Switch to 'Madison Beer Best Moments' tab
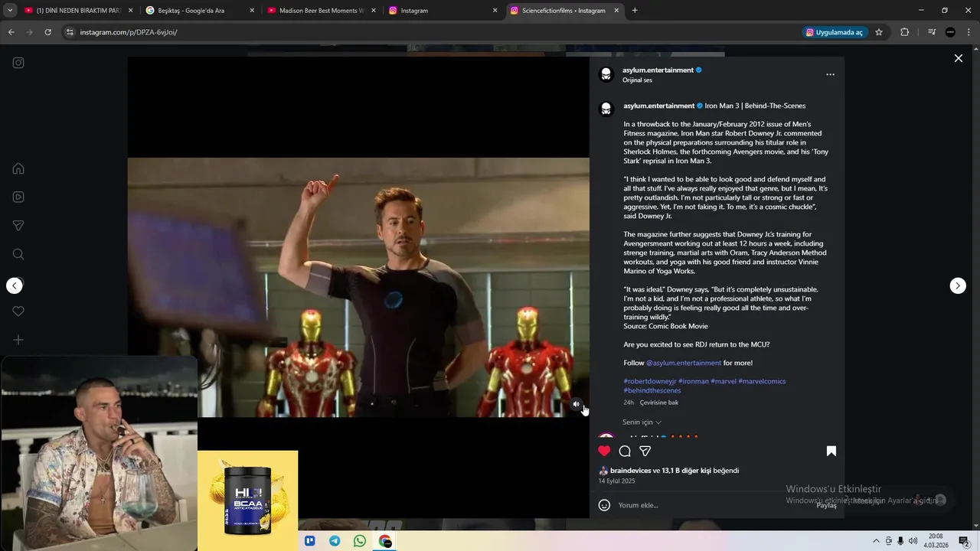 (321, 11)
